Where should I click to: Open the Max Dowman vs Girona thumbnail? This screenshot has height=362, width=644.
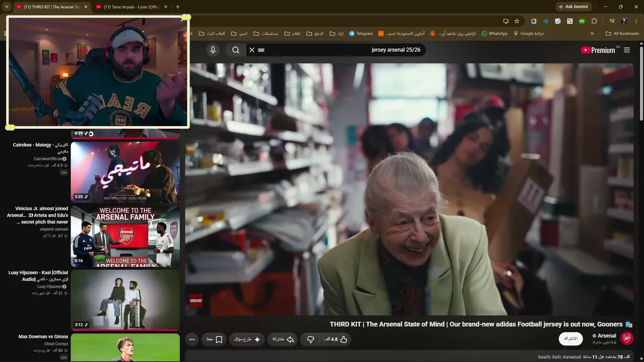pos(125,347)
